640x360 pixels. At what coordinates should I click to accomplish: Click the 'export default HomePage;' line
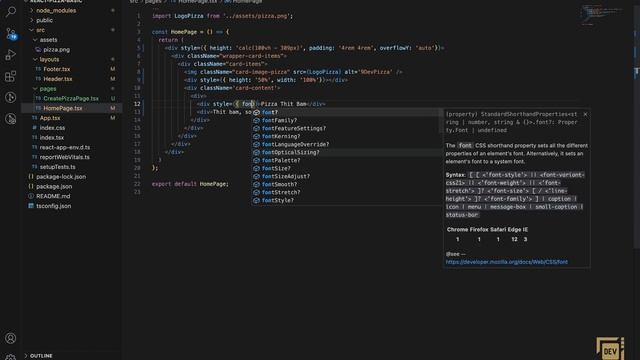(x=190, y=184)
